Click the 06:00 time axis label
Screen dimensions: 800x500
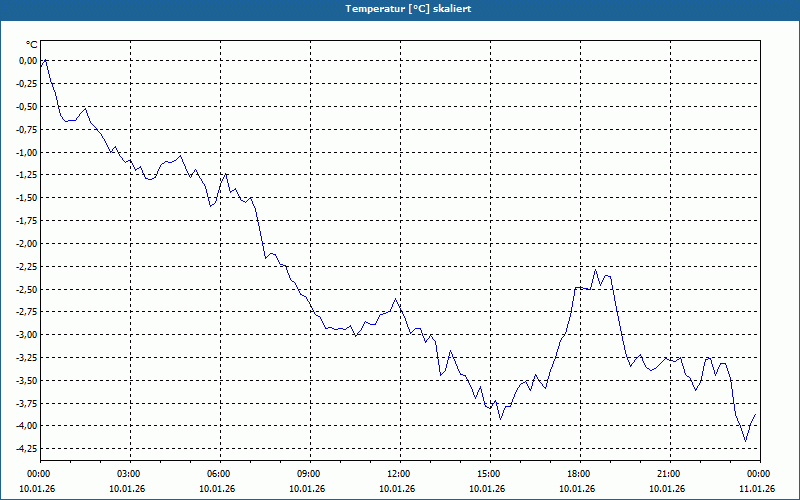(220, 474)
